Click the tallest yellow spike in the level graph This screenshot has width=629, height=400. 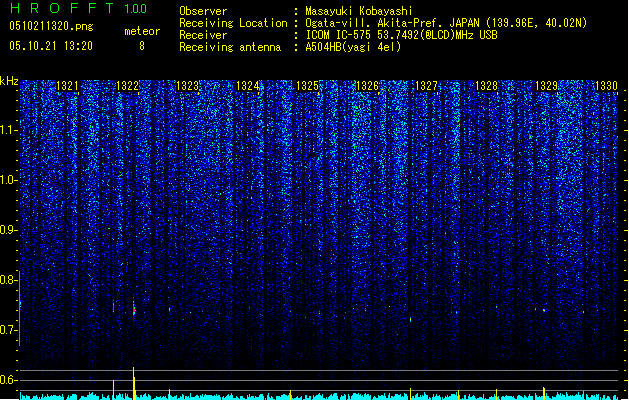click(134, 383)
